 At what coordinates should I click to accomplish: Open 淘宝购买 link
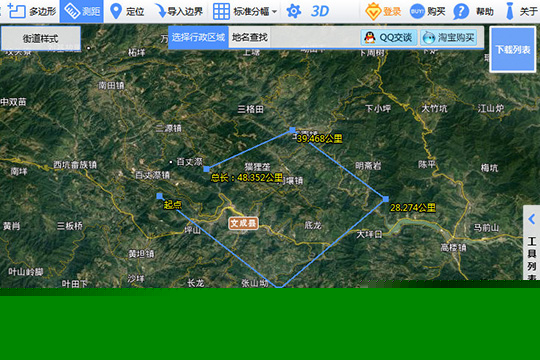click(449, 37)
